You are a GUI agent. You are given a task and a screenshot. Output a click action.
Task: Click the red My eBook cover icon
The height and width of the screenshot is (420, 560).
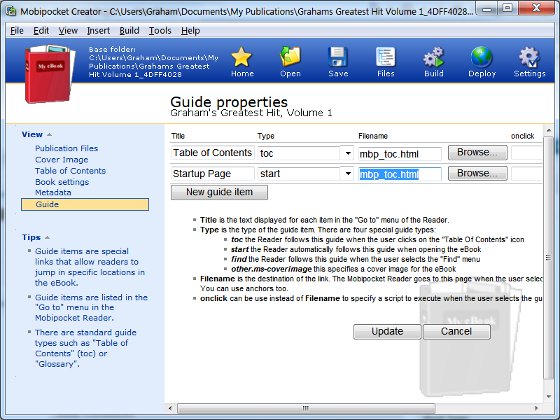pos(49,74)
